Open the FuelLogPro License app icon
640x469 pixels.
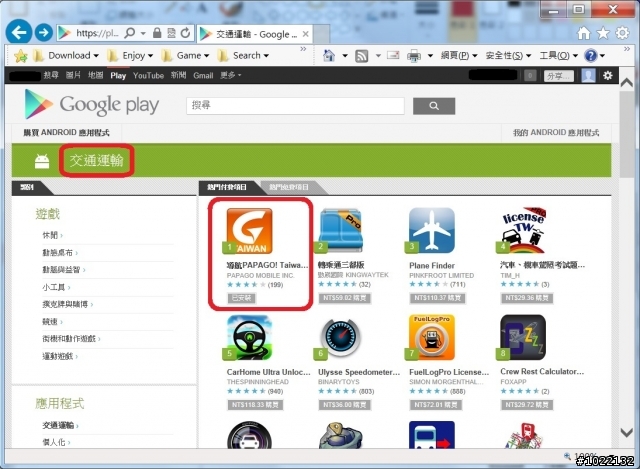click(432, 338)
